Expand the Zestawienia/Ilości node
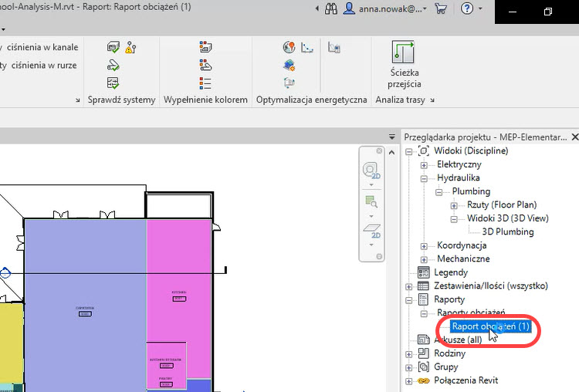579x392 pixels. [x=409, y=286]
